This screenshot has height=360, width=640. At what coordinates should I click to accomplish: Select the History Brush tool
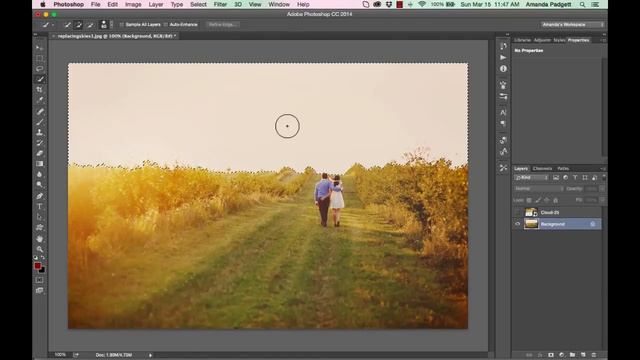(40, 143)
